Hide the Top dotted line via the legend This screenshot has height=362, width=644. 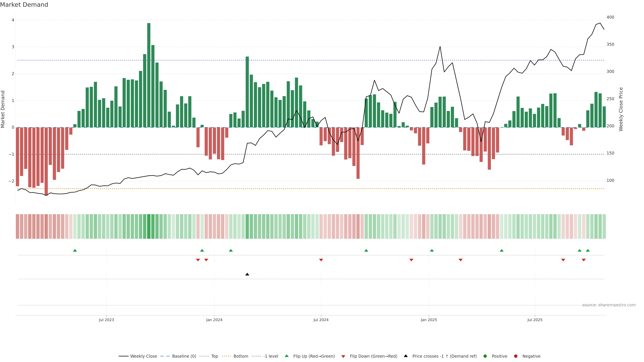pos(214,356)
